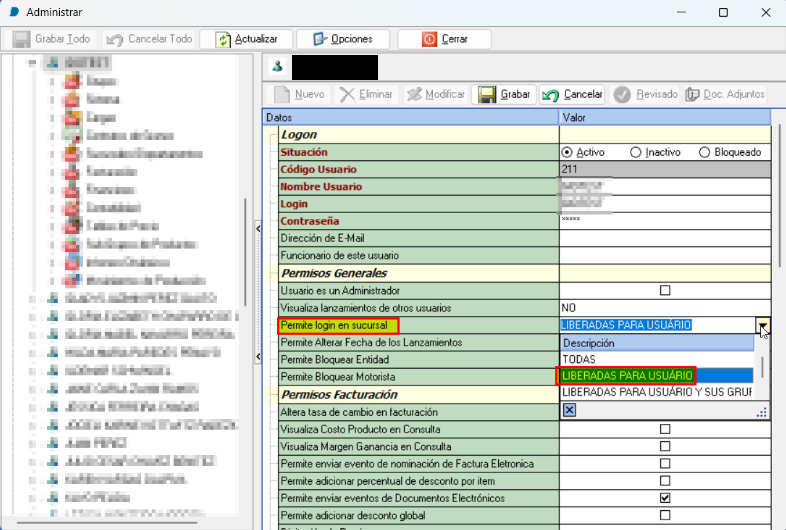Open the Opciones button
The width and height of the screenshot is (786, 530).
click(x=343, y=39)
